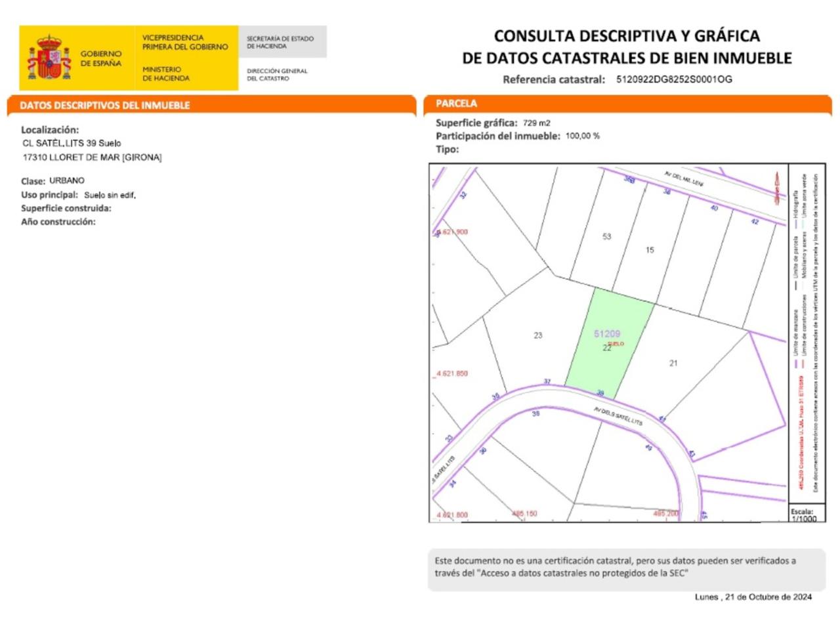Click the Spanish coat of arms emblem
The image size is (840, 630).
[49, 58]
